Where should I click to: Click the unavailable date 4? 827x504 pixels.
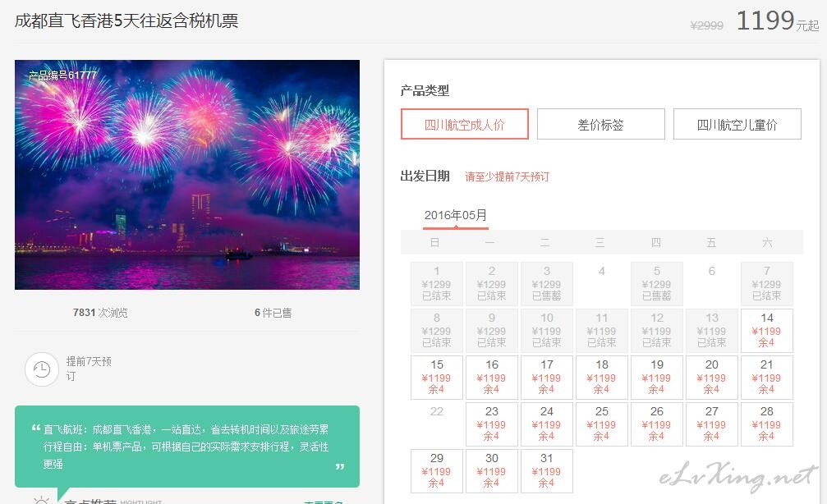pos(602,271)
